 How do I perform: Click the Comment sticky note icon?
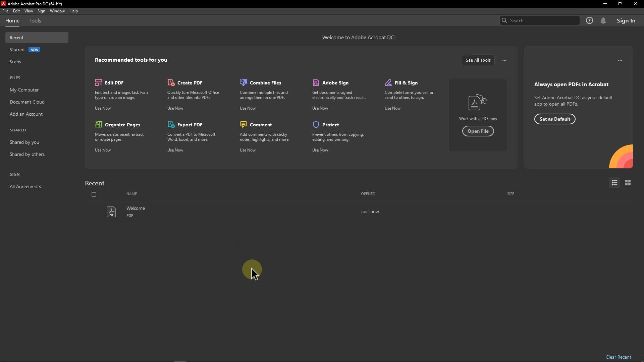coord(244,124)
